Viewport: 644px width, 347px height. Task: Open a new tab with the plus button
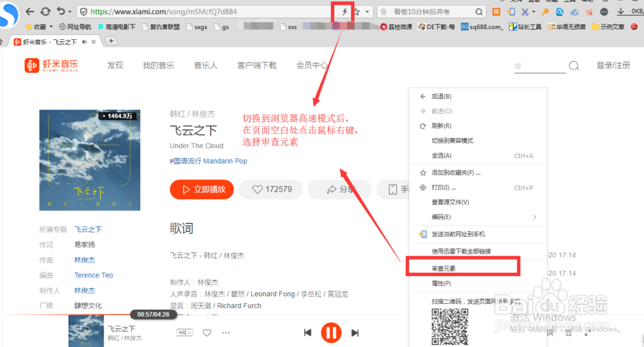(111, 41)
